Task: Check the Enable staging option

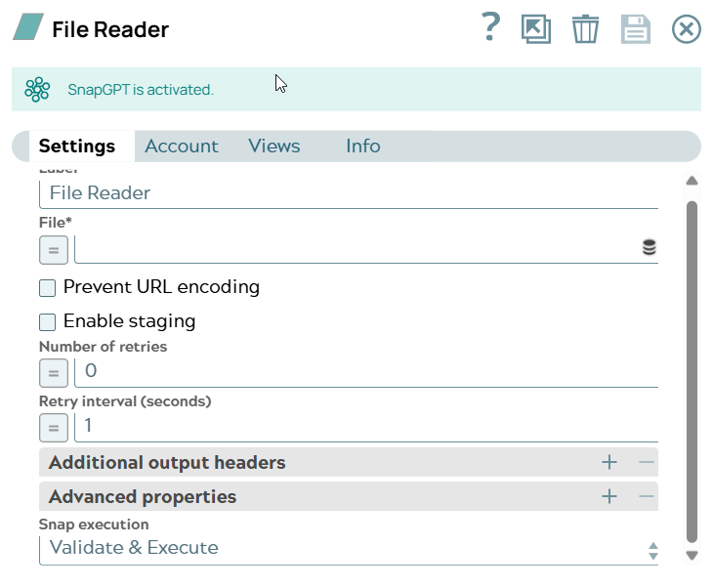Action: coord(48,321)
